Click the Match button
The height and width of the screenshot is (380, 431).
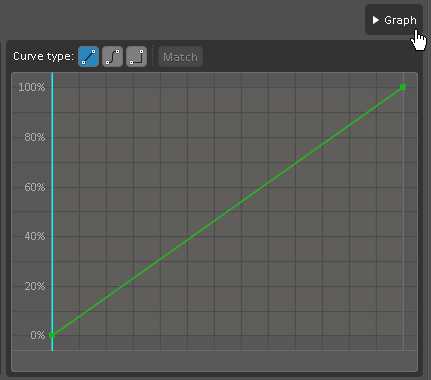pos(180,57)
